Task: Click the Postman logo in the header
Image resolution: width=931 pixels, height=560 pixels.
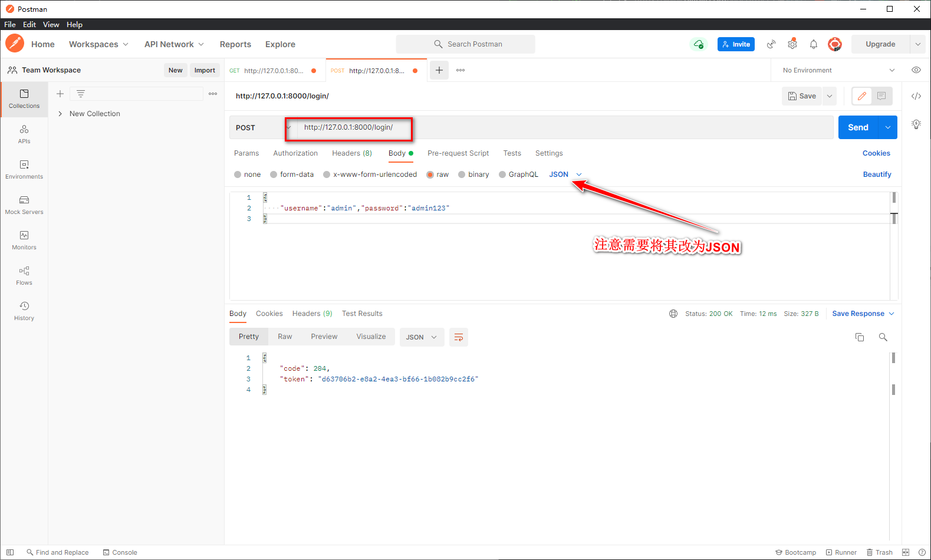Action: coord(15,44)
